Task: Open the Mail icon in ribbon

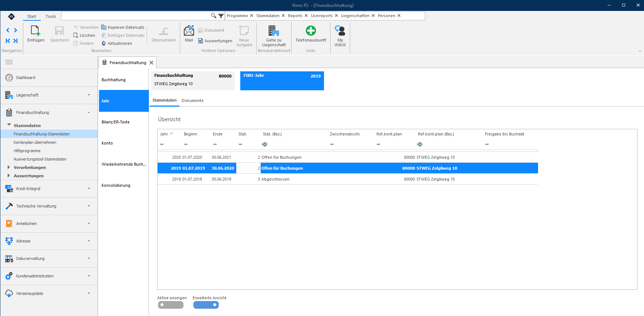Action: (189, 31)
